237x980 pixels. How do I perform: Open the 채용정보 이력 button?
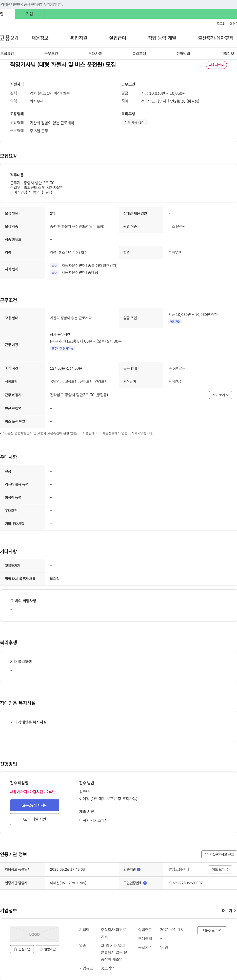[x=212, y=931]
